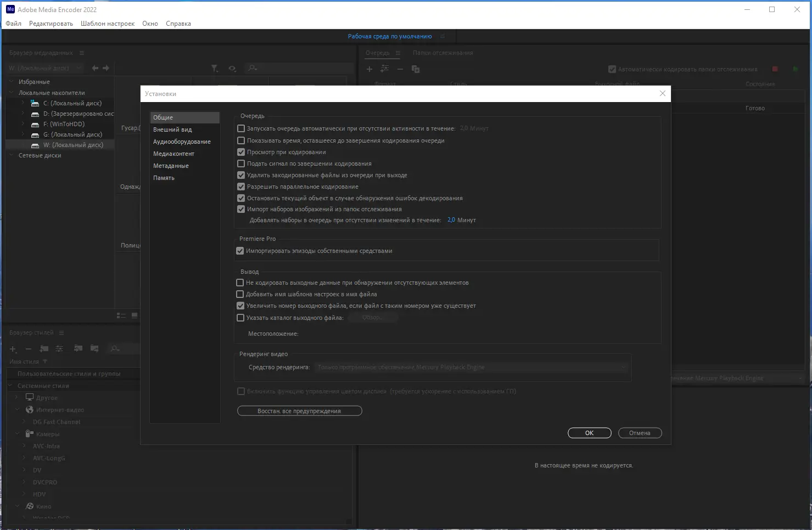This screenshot has height=530, width=812.
Task: Open the 'Редактировать' menu
Action: [x=51, y=24]
